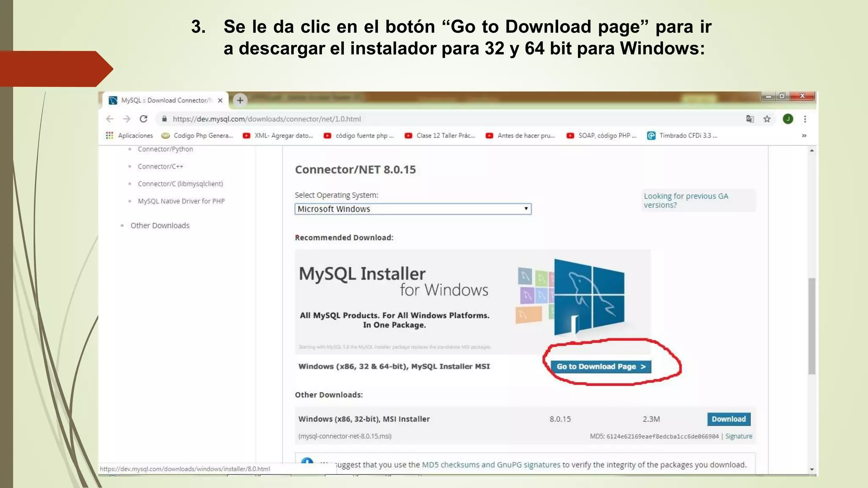868x488 pixels.
Task: Click the vertical scrollbar thumb
Action: (812, 326)
